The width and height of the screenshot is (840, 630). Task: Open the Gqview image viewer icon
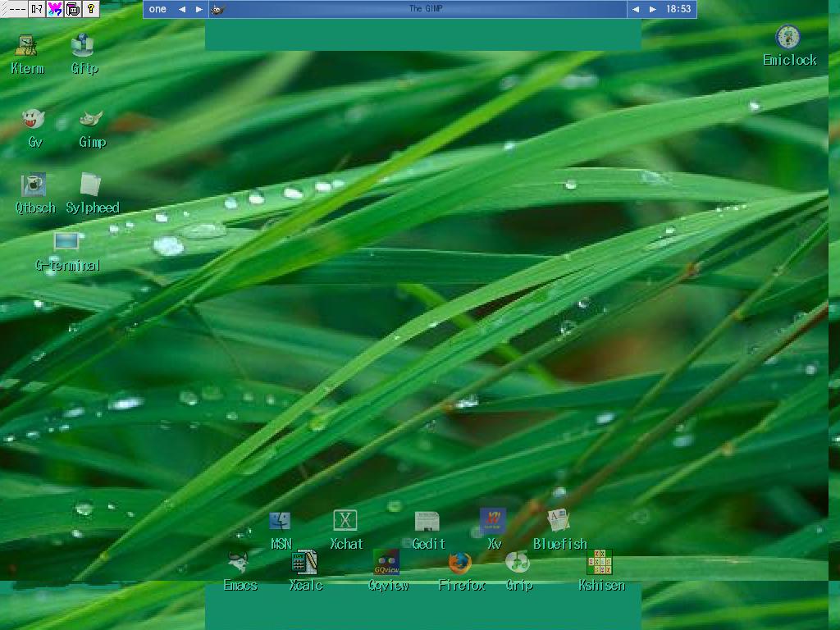tap(386, 563)
